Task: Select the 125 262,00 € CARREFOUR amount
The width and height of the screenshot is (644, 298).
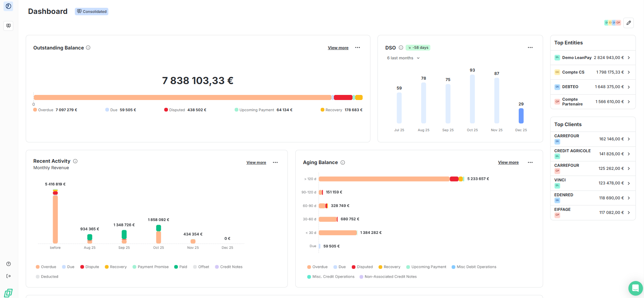Action: (611, 168)
